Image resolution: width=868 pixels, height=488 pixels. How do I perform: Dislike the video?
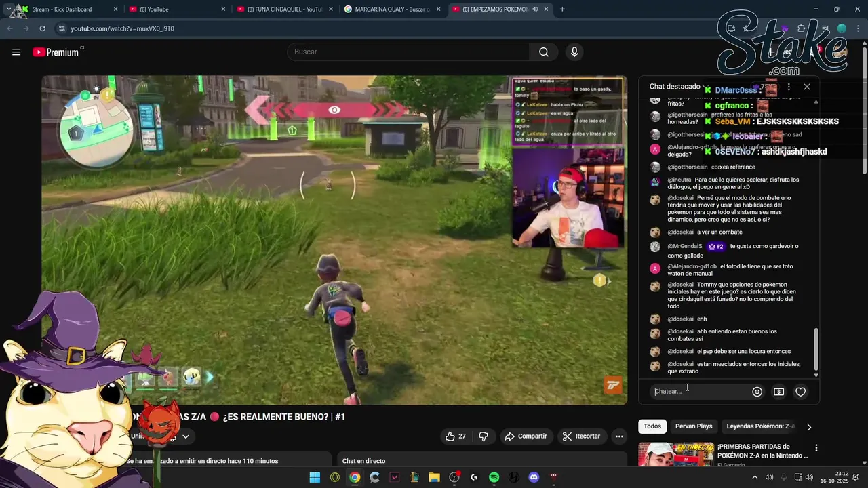(484, 436)
